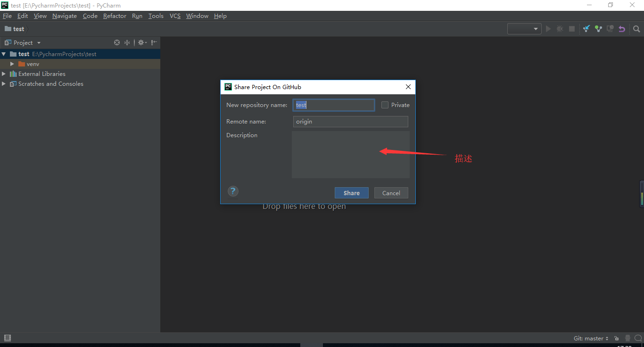This screenshot has width=644, height=347.
Task: Expand Scratches and Consoles node
Action: [4, 84]
